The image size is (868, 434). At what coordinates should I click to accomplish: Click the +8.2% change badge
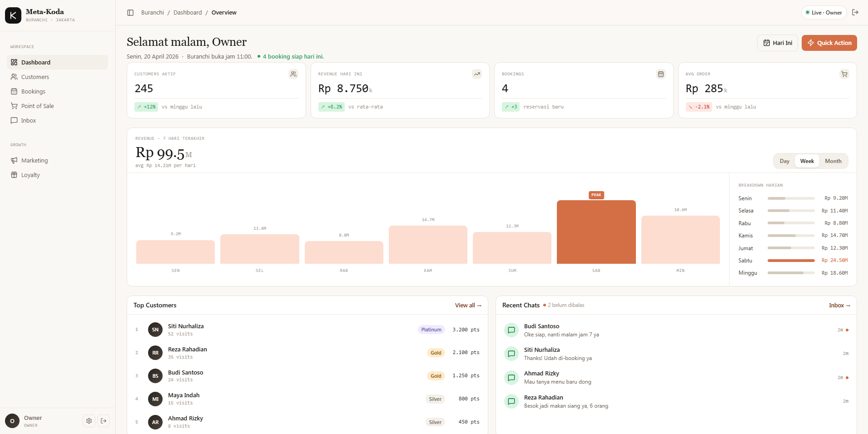pos(332,107)
